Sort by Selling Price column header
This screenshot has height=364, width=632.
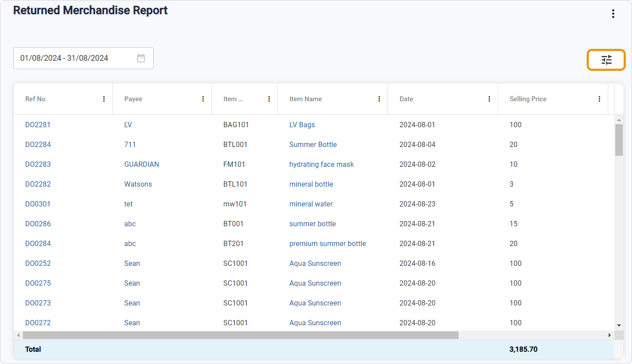coord(528,99)
